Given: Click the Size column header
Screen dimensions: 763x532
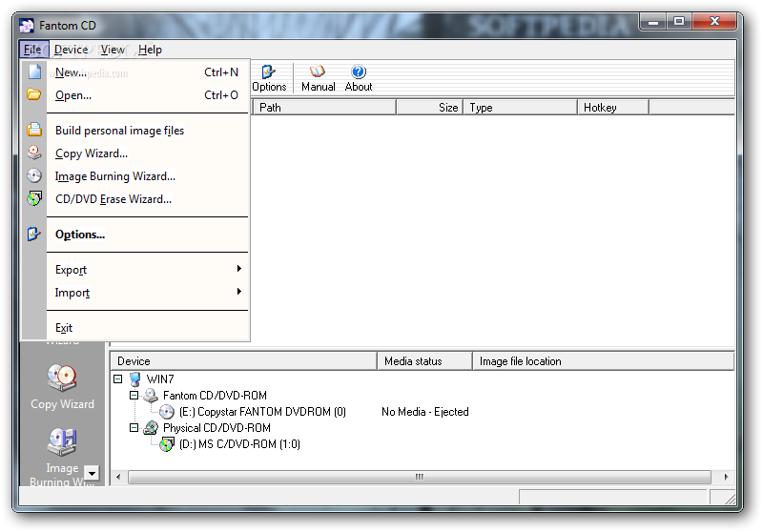Looking at the screenshot, I should click(x=430, y=108).
